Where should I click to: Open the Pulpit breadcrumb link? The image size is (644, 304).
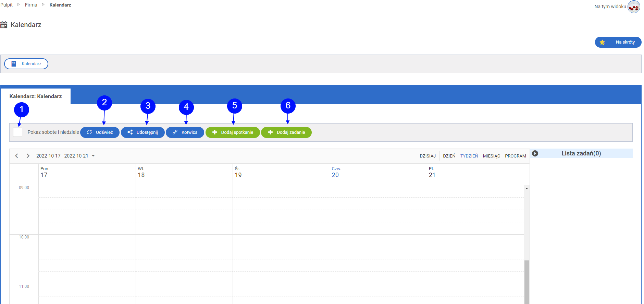coord(7,5)
